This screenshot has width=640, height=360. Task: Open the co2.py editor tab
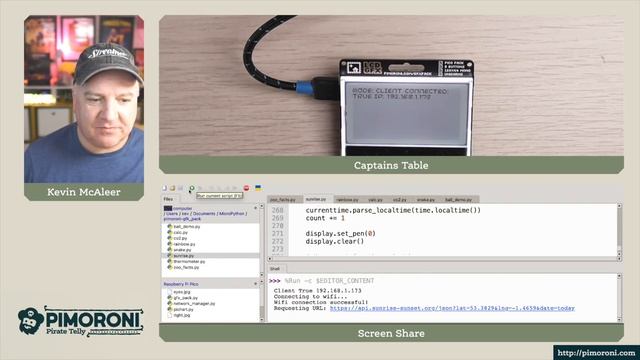(400, 200)
